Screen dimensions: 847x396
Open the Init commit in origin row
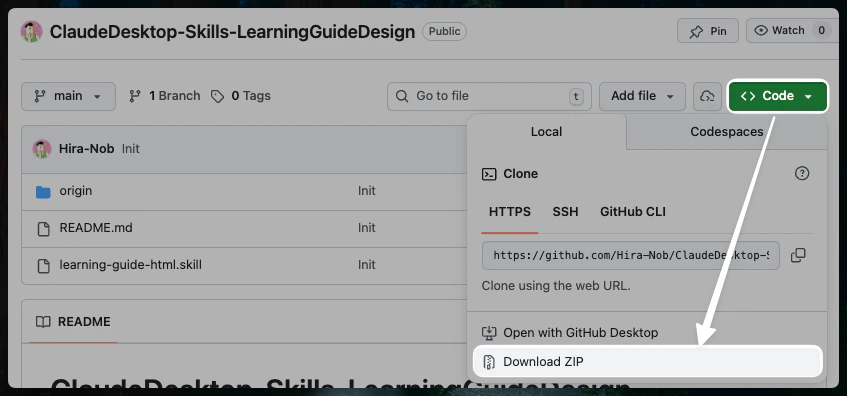point(366,191)
